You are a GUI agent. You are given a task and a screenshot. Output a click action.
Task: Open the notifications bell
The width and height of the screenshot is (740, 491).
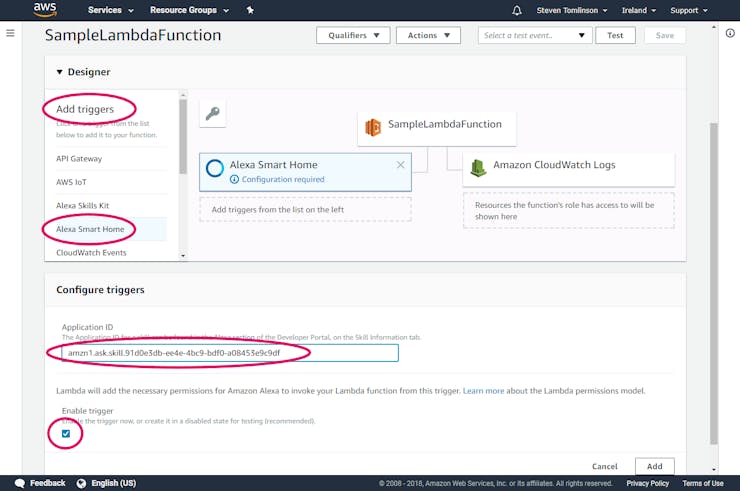click(517, 10)
